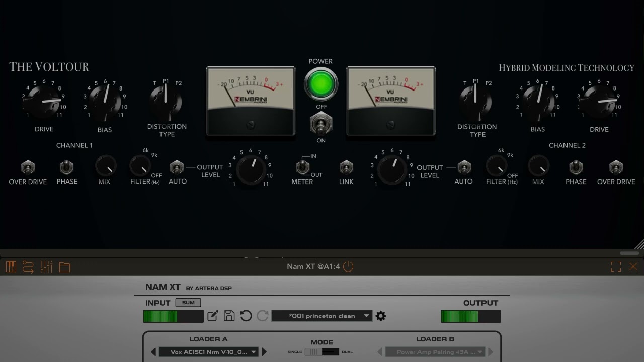Click Channel 1 DRIVE knob
The width and height of the screenshot is (644, 362).
tap(44, 101)
